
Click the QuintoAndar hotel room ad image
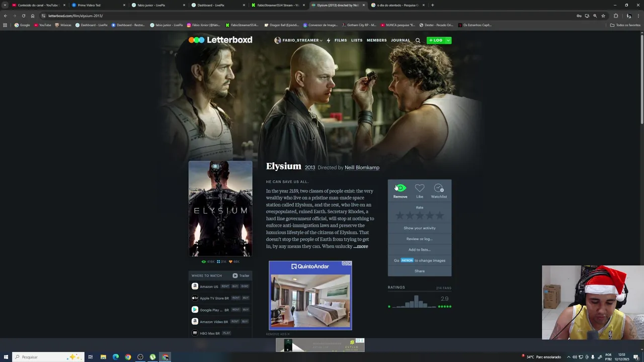point(310,300)
